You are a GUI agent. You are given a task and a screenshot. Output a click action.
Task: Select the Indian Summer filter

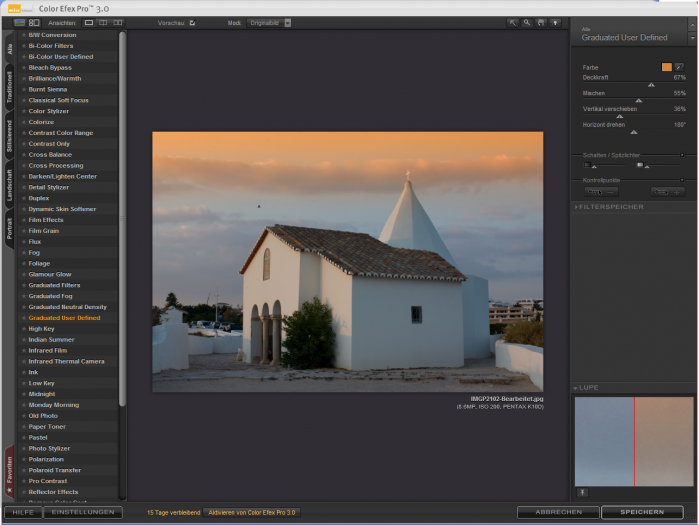pos(51,339)
